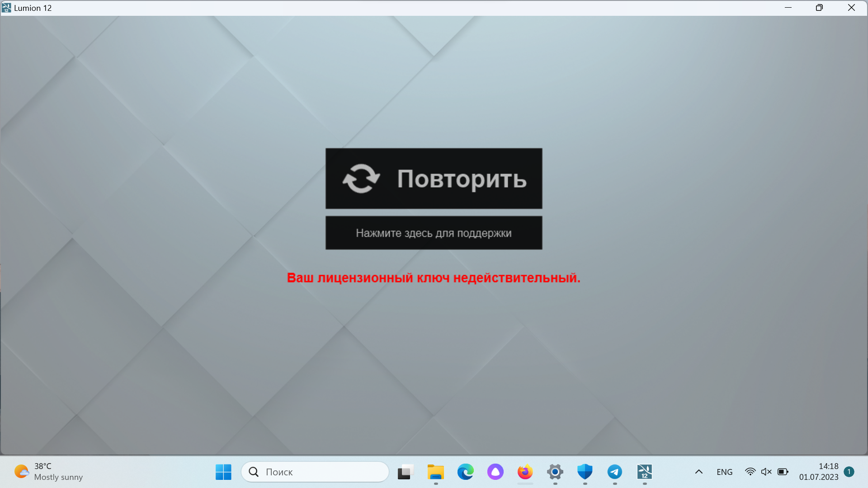Toggle the muted speaker volume icon

coord(766,472)
